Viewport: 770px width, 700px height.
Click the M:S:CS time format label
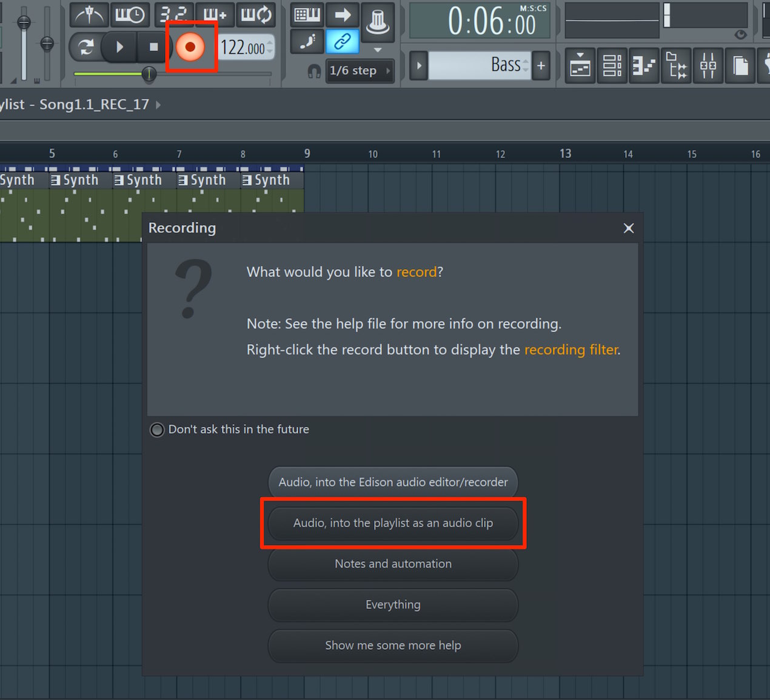[x=533, y=8]
